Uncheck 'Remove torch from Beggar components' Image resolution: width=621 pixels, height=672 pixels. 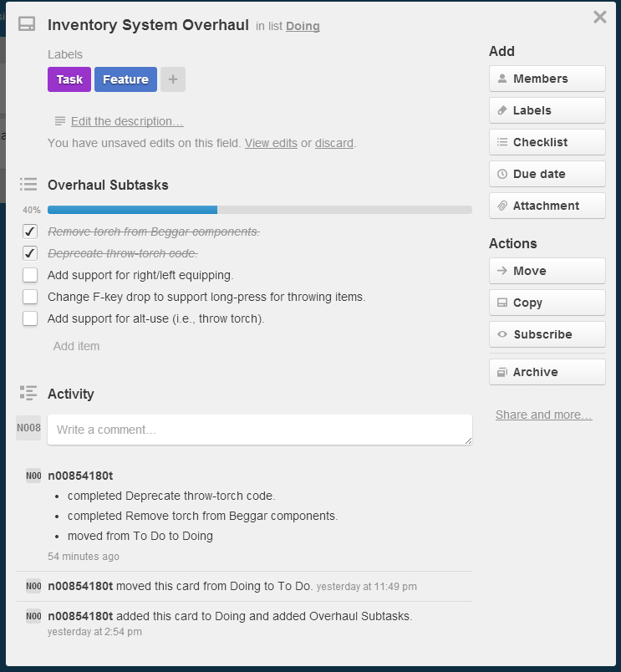coord(30,232)
